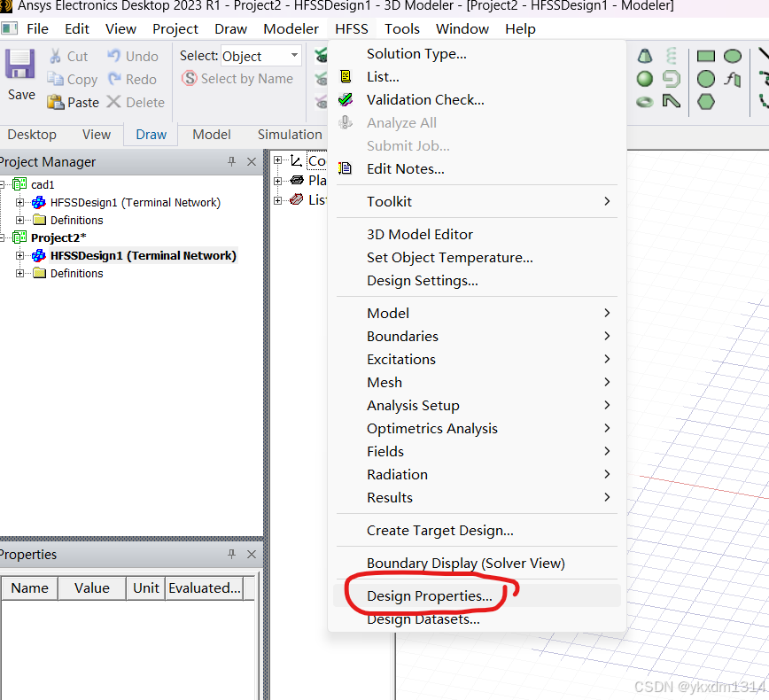Viewport: 769px width, 700px height.
Task: Open the Select mode Object dropdown
Action: [x=294, y=56]
